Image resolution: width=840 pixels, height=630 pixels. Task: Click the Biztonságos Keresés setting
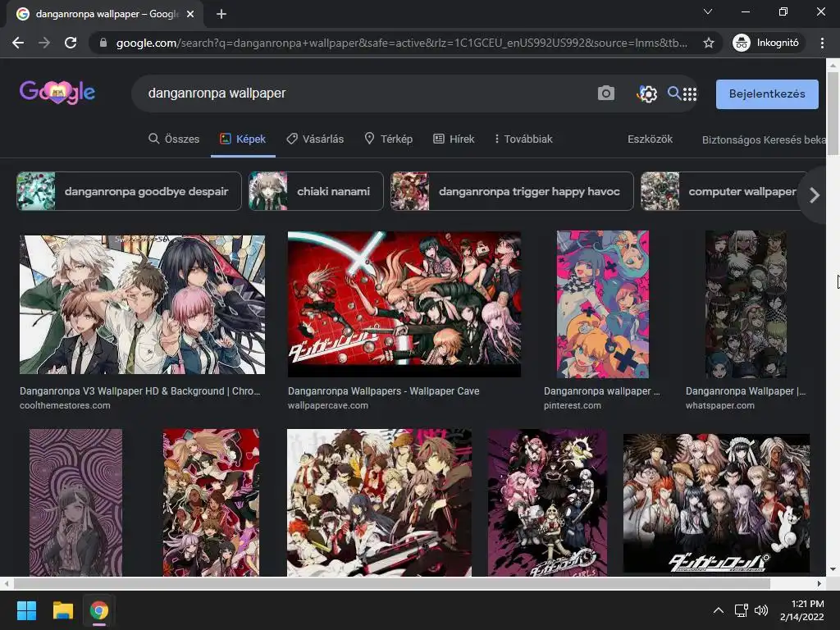pos(764,139)
